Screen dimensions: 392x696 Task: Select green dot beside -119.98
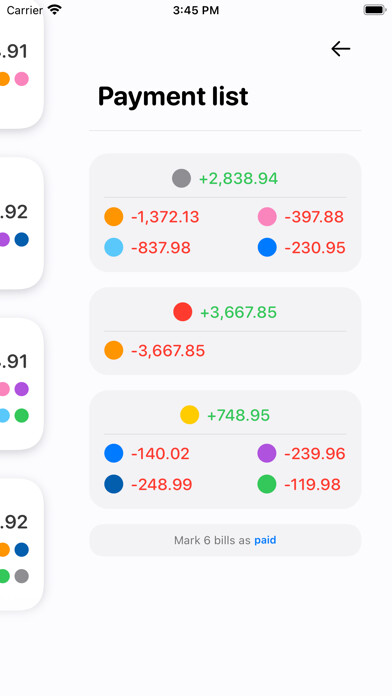point(267,484)
